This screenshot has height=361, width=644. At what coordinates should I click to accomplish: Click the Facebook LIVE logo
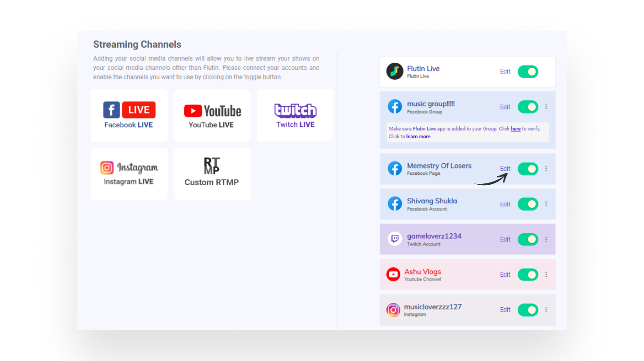[x=129, y=110]
